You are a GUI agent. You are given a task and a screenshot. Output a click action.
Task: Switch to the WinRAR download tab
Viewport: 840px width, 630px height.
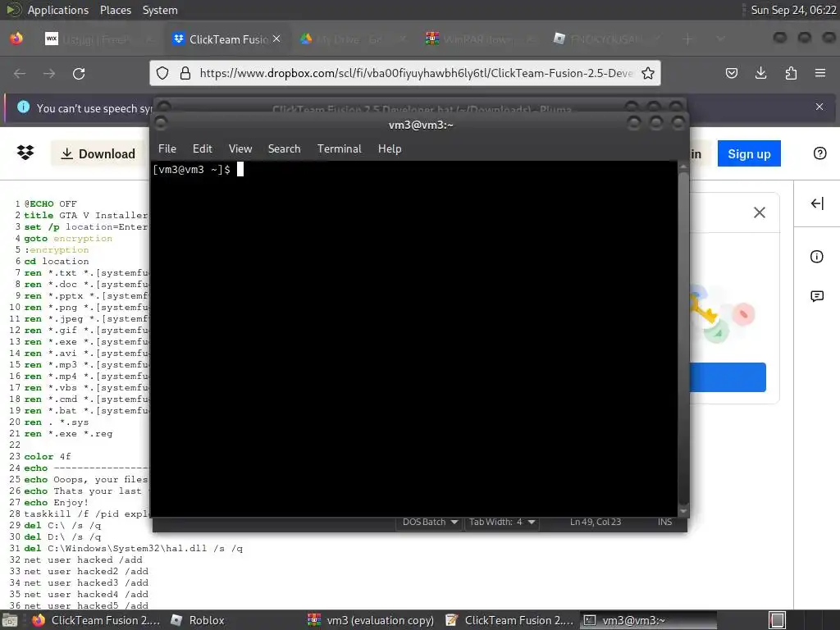[478, 39]
